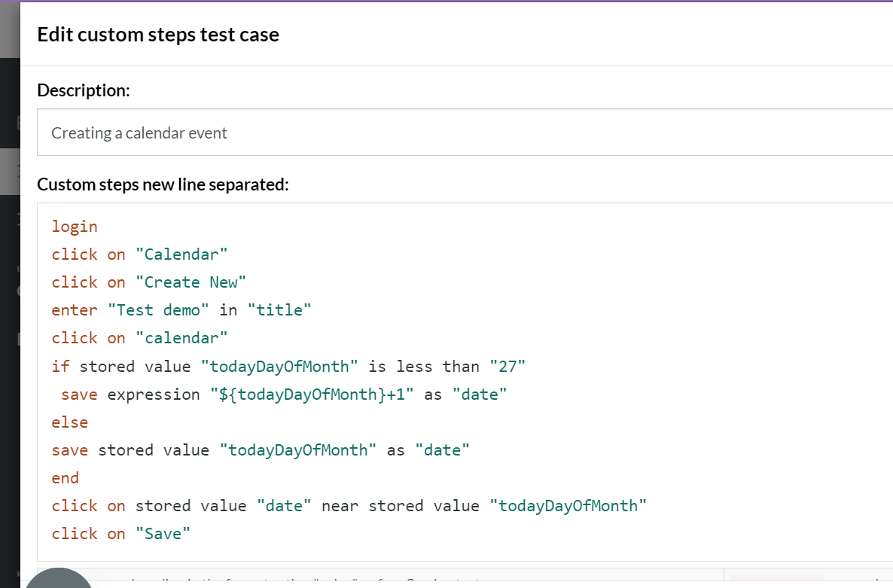Click the "if" keyword in condition line
Viewport: 893px width, 588px height.
60,367
